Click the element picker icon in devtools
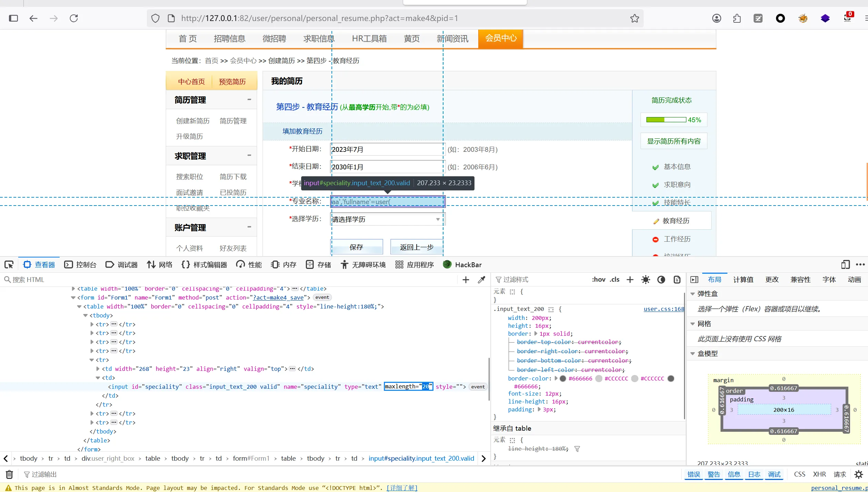Screen dimensions: 868x492 point(9,264)
